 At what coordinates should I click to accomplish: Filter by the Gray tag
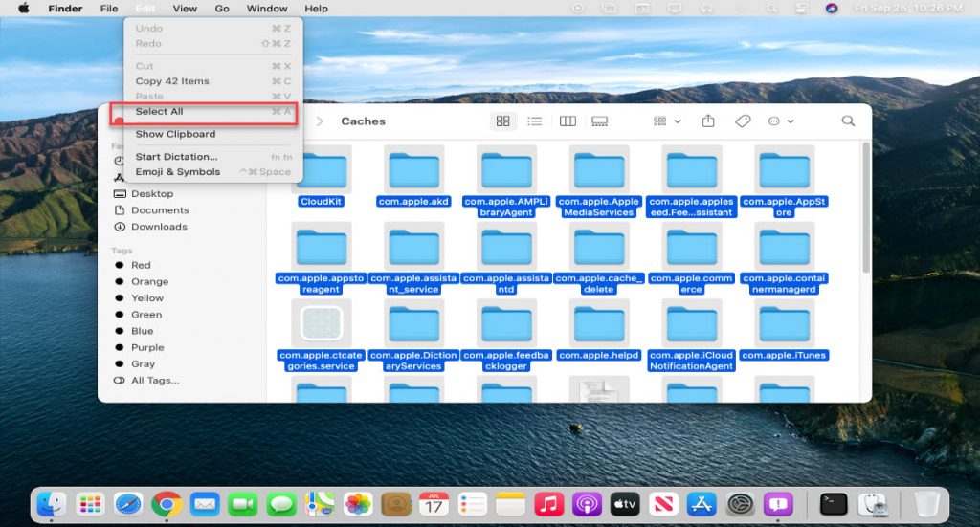click(x=143, y=363)
